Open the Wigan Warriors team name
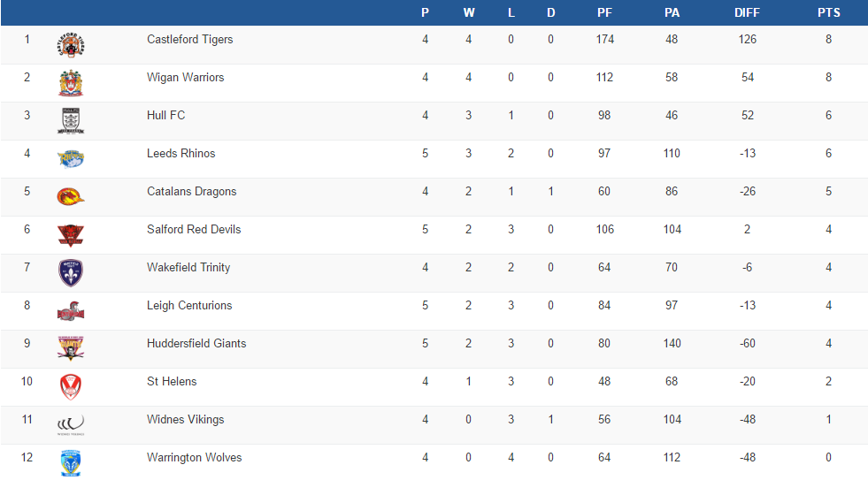The width and height of the screenshot is (868, 480). pos(185,78)
